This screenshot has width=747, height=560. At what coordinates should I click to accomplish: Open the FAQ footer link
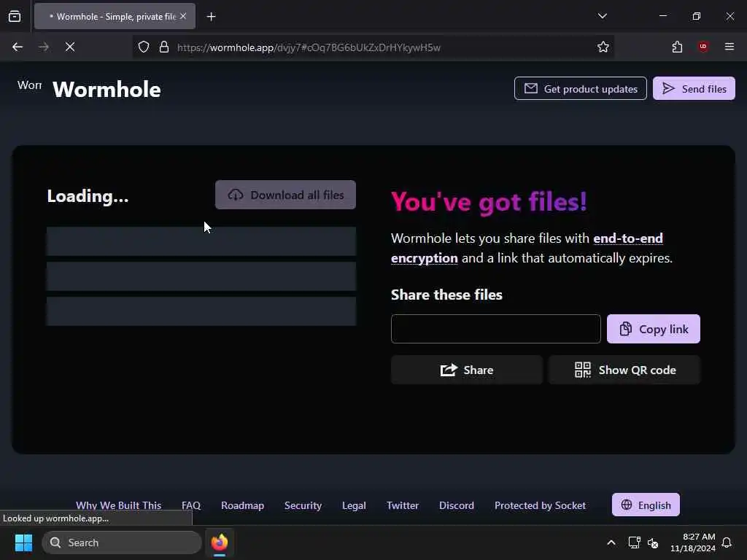191,505
